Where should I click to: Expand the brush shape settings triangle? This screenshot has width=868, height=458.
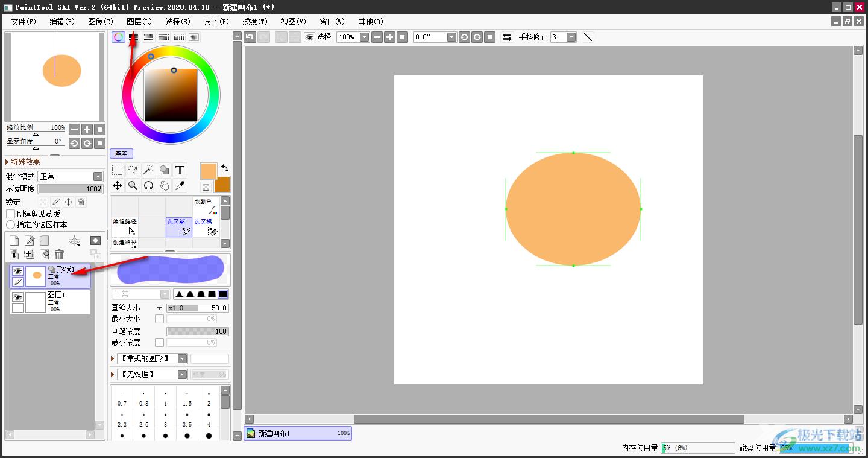click(113, 358)
